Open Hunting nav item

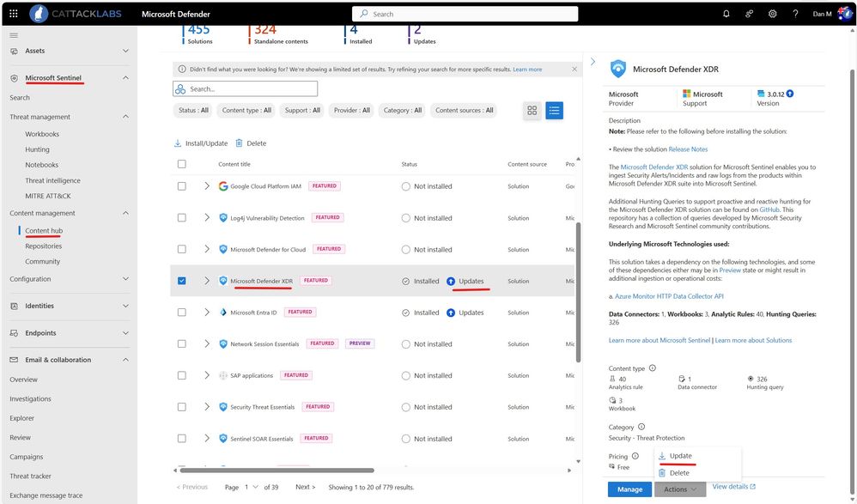37,149
